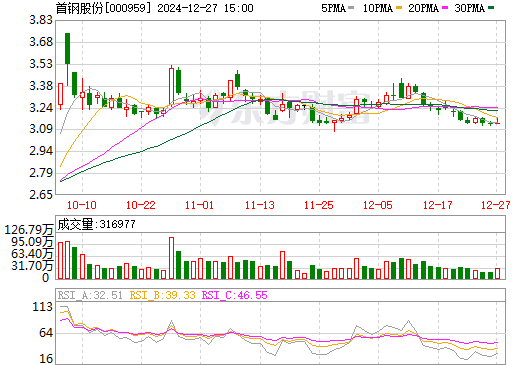Click the 3.53 price axis label
The image size is (520, 365).
click(x=41, y=64)
